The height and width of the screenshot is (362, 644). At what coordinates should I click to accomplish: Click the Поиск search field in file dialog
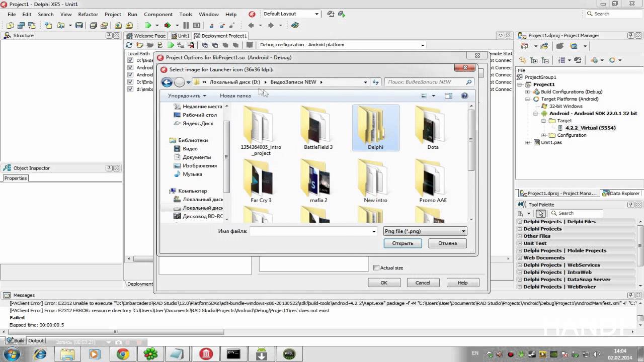pos(429,82)
